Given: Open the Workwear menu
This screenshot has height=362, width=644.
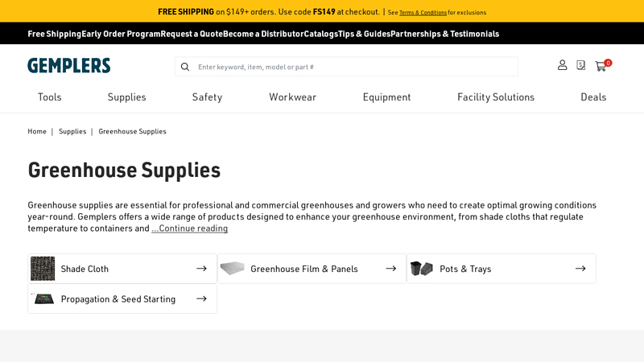Looking at the screenshot, I should point(293,97).
